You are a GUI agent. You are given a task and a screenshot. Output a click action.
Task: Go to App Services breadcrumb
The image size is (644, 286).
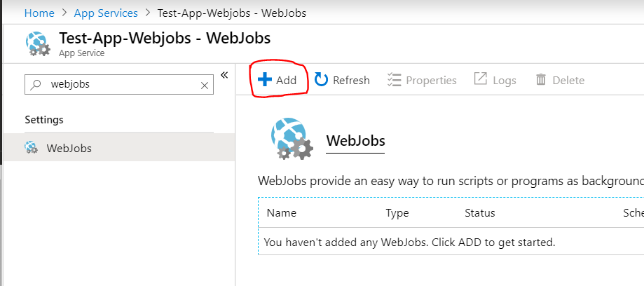(106, 13)
